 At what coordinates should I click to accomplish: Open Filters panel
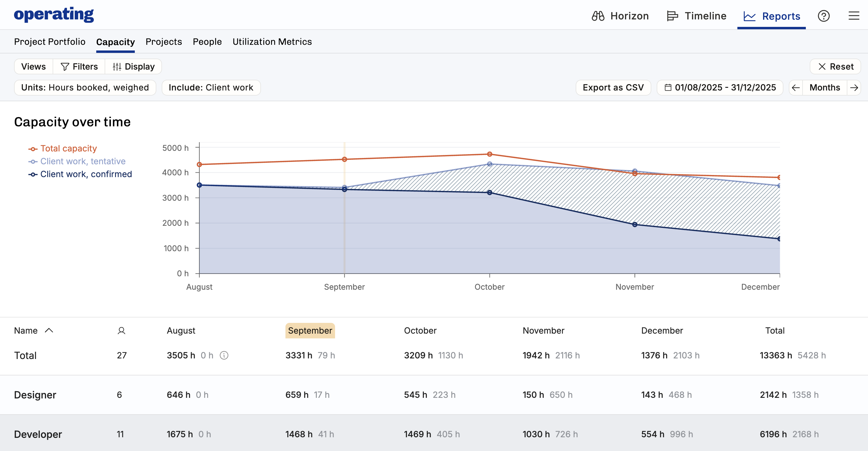tap(79, 66)
